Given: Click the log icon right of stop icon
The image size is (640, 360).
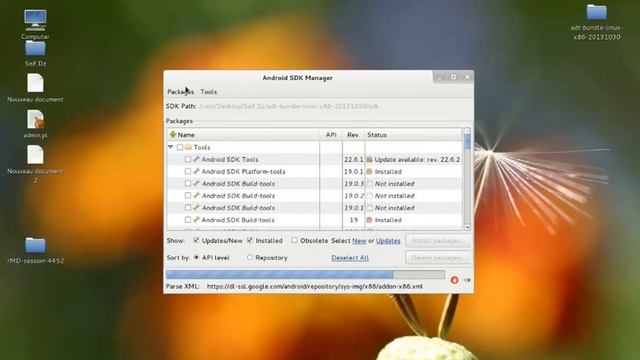Looking at the screenshot, I should (x=467, y=280).
